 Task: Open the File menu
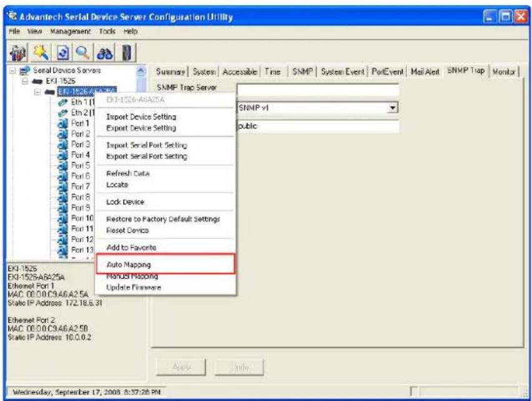click(x=14, y=31)
